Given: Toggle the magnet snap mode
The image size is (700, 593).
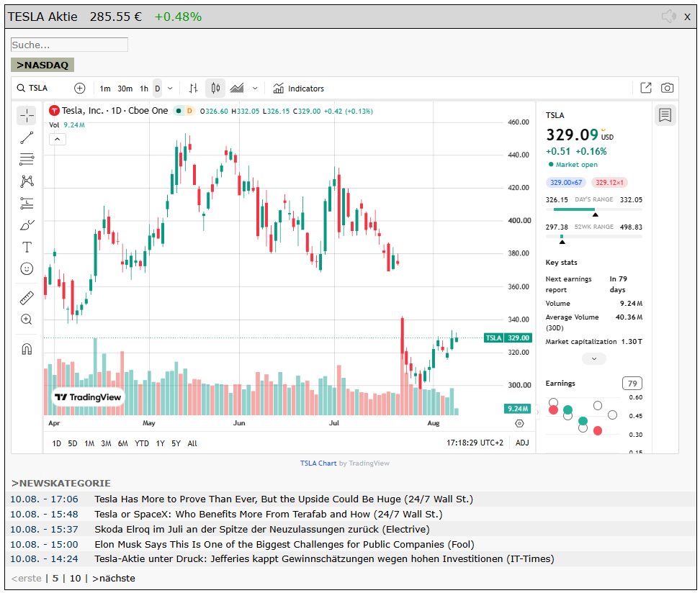Looking at the screenshot, I should coord(27,349).
